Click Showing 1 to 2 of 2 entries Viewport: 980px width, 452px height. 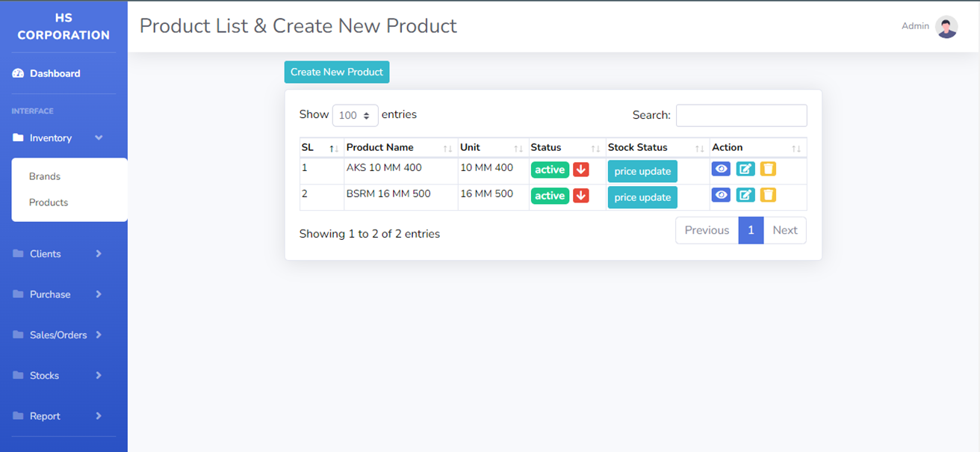[370, 234]
